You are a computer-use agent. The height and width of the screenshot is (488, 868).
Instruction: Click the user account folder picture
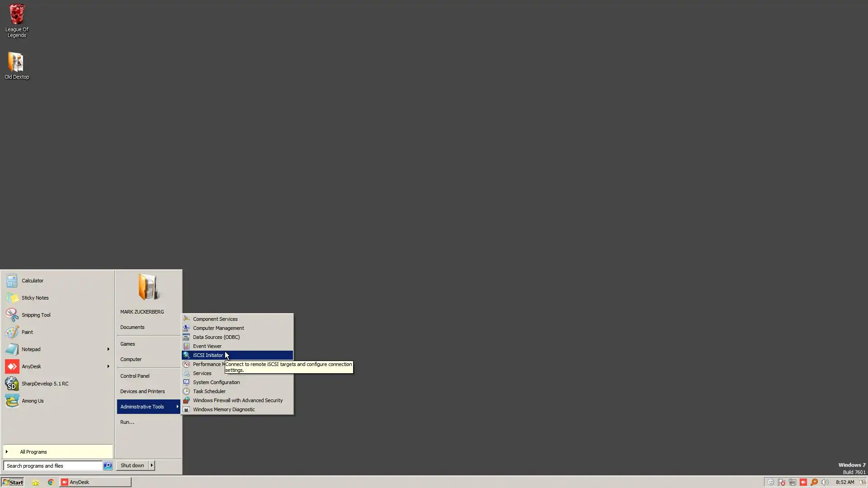coord(148,287)
